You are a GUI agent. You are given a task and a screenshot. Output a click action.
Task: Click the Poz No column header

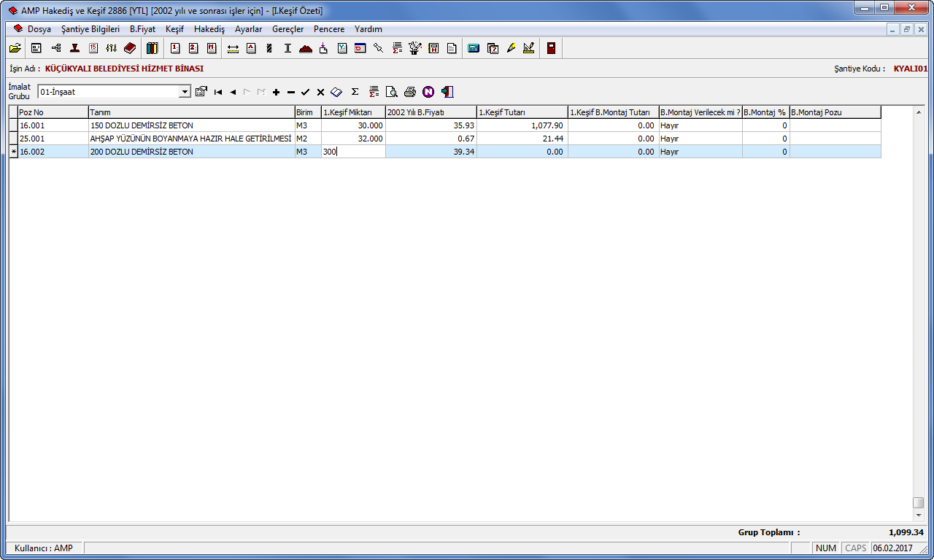pyautogui.click(x=53, y=112)
